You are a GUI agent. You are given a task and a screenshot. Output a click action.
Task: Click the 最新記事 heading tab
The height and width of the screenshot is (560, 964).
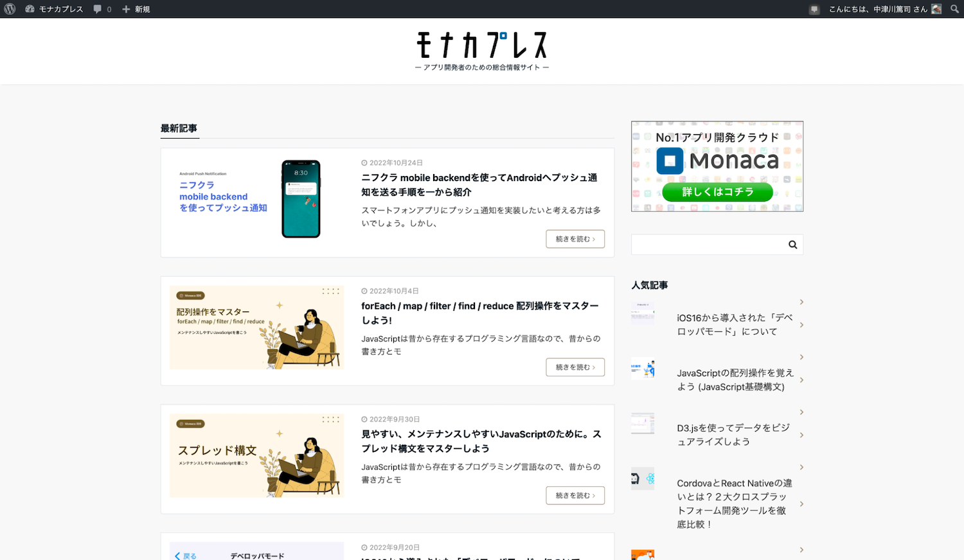(x=179, y=128)
